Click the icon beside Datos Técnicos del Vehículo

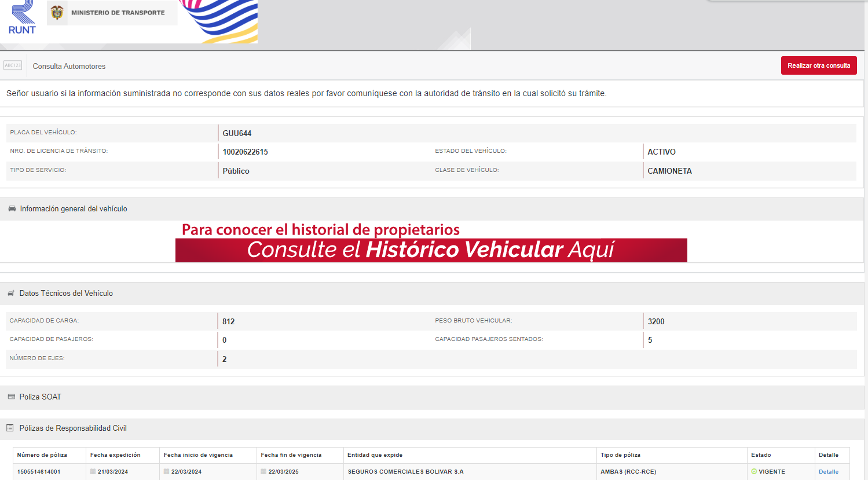(x=11, y=294)
